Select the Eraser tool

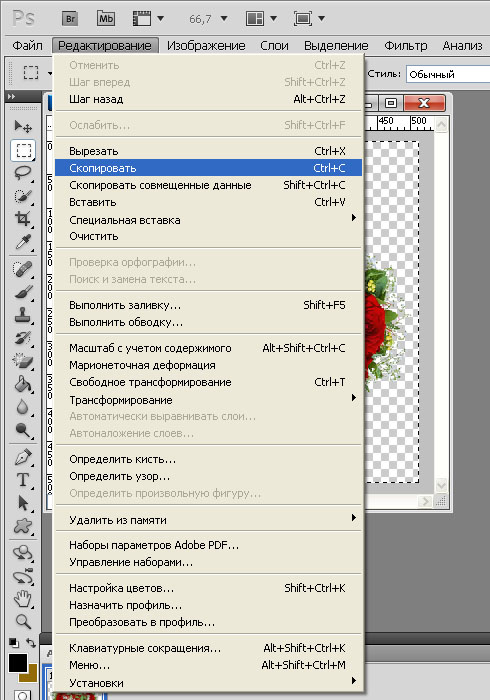[x=23, y=361]
